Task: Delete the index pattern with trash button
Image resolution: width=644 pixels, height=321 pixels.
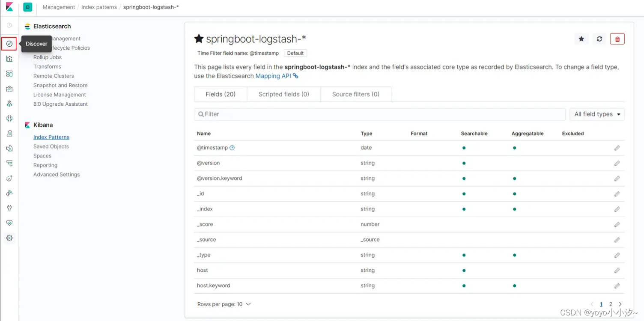Action: click(x=617, y=39)
